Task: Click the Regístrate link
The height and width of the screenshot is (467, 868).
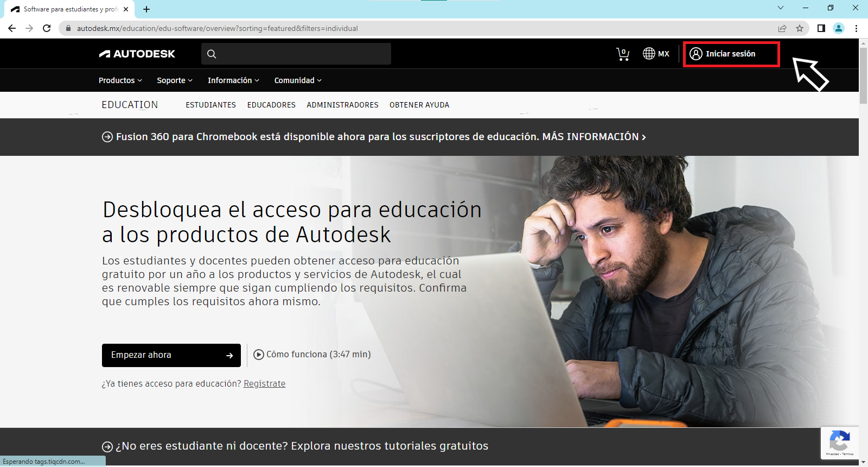Action: point(265,383)
